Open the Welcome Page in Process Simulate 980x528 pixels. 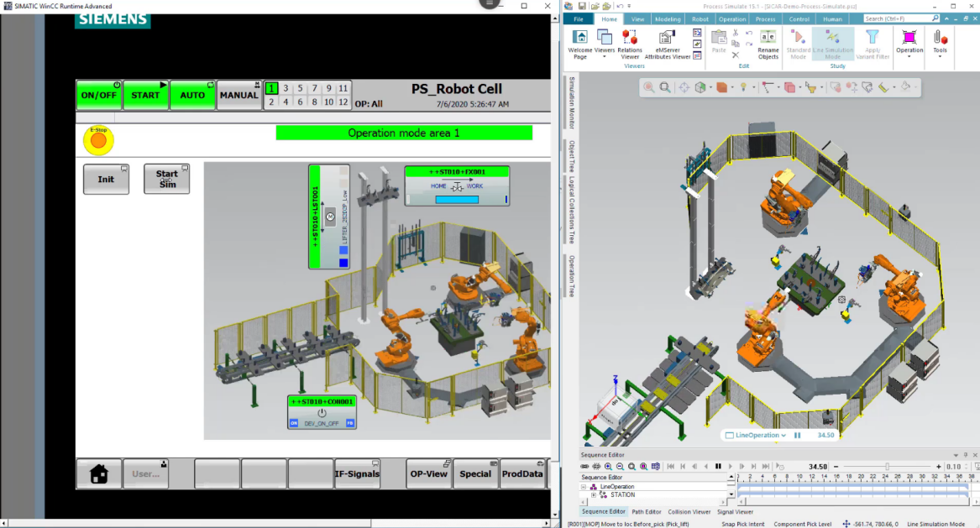pos(580,44)
